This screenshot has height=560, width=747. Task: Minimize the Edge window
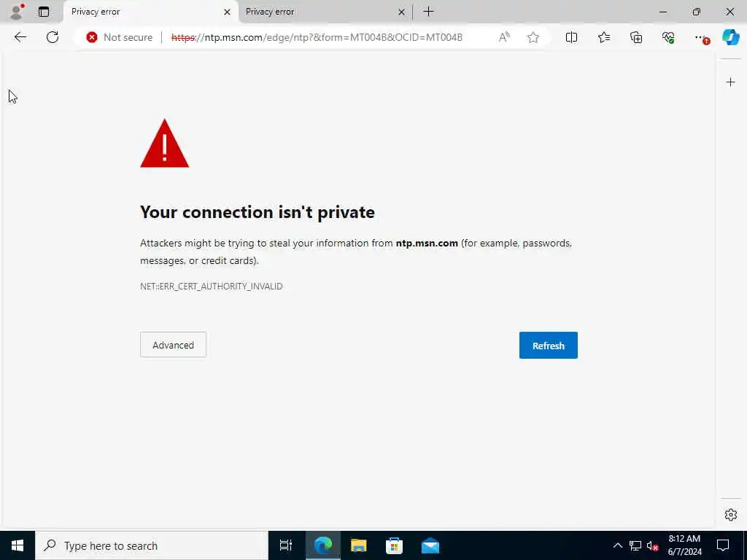pyautogui.click(x=662, y=12)
